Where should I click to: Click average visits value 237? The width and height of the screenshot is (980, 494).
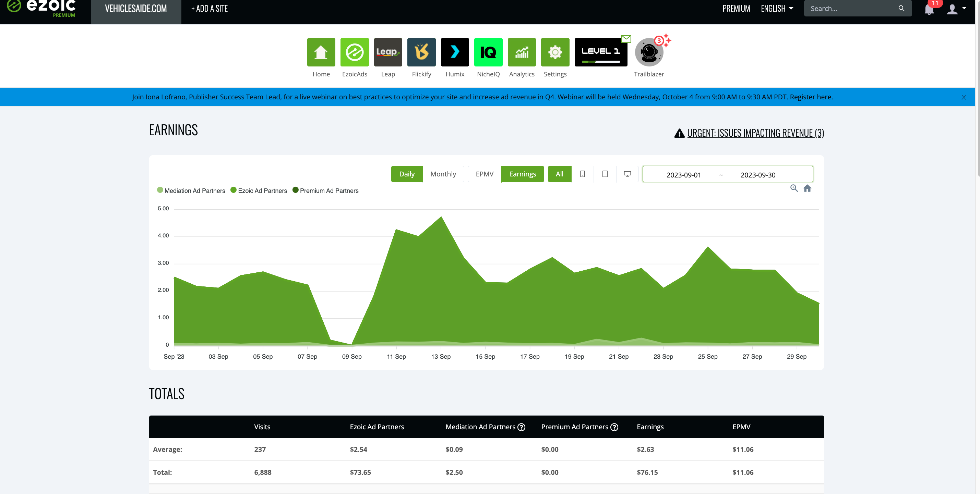point(260,449)
